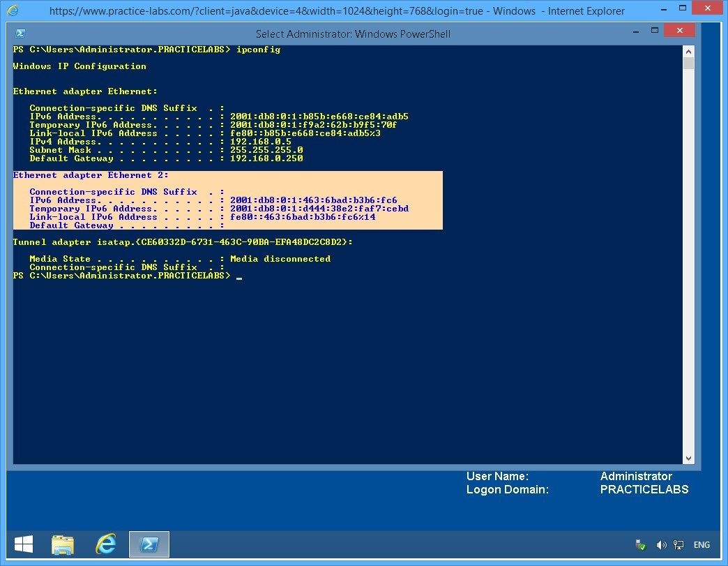Minimize the PowerShell console window
Screen dimensions: 728x566
click(635, 31)
